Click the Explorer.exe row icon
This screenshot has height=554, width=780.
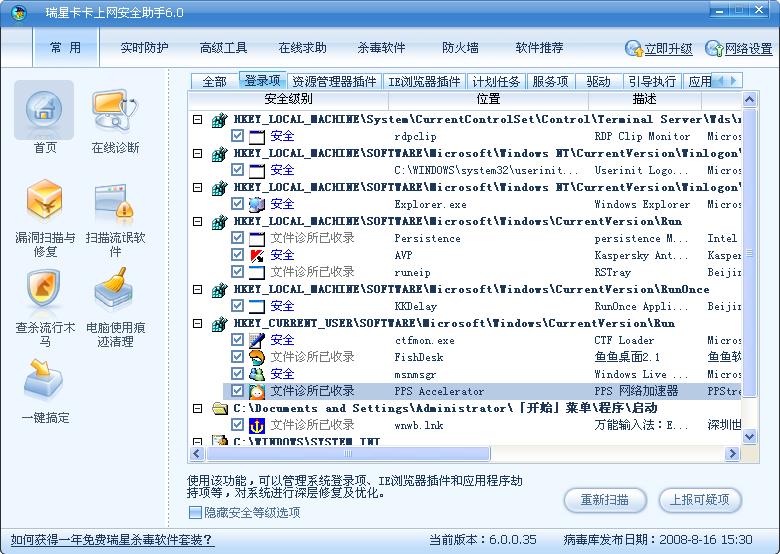pyautogui.click(x=257, y=204)
